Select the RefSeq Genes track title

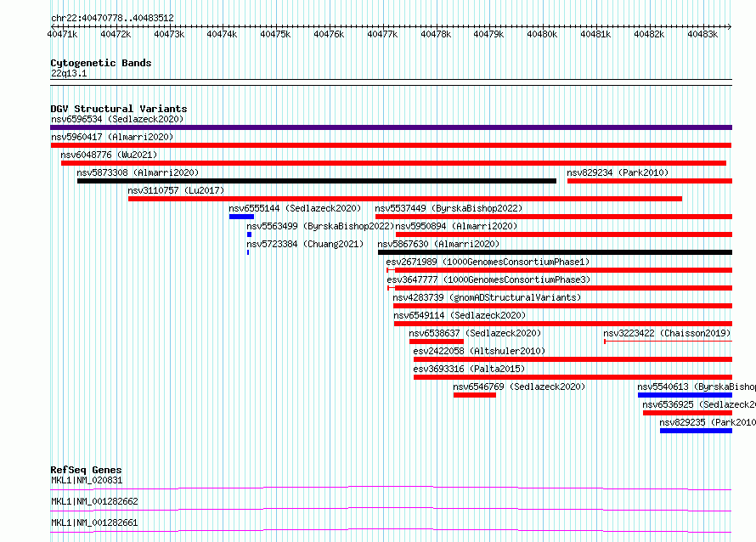point(87,470)
